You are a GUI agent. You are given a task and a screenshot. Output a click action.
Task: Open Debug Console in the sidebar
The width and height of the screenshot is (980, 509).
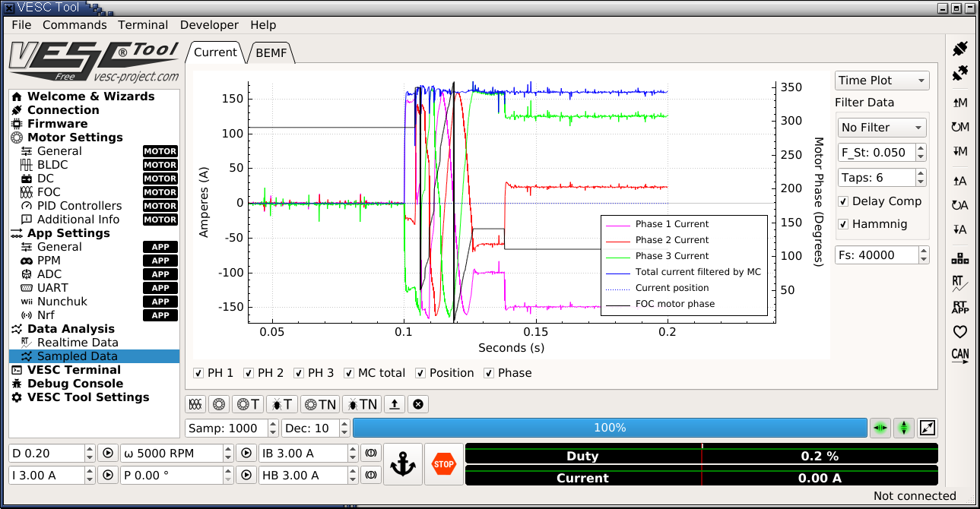click(x=94, y=384)
